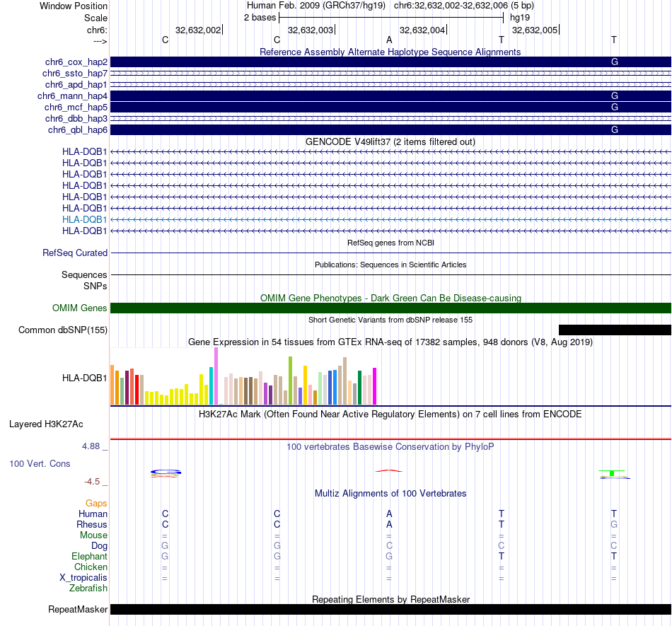This screenshot has width=672, height=626.
Task: Click the Layered H3K27Ac label
Action: (46, 424)
